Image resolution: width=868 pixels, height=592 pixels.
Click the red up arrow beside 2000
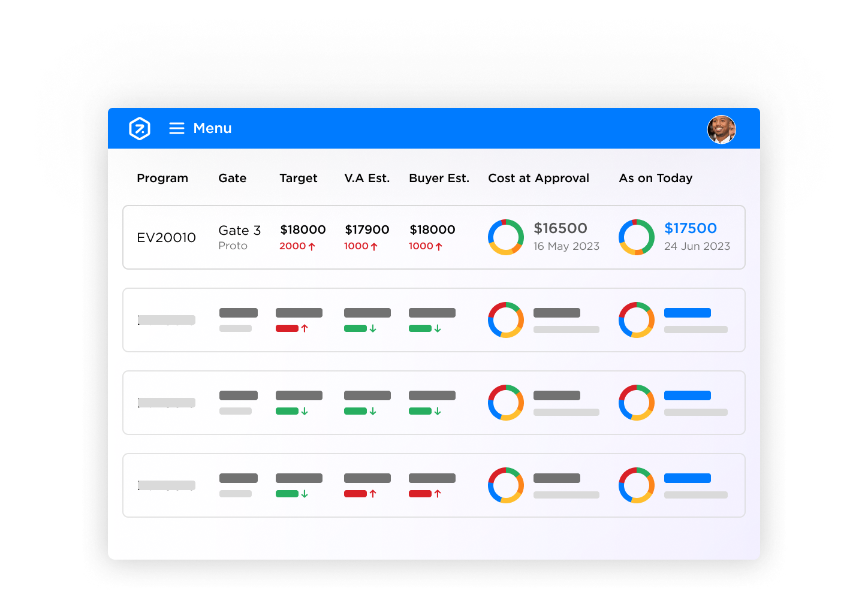click(312, 246)
